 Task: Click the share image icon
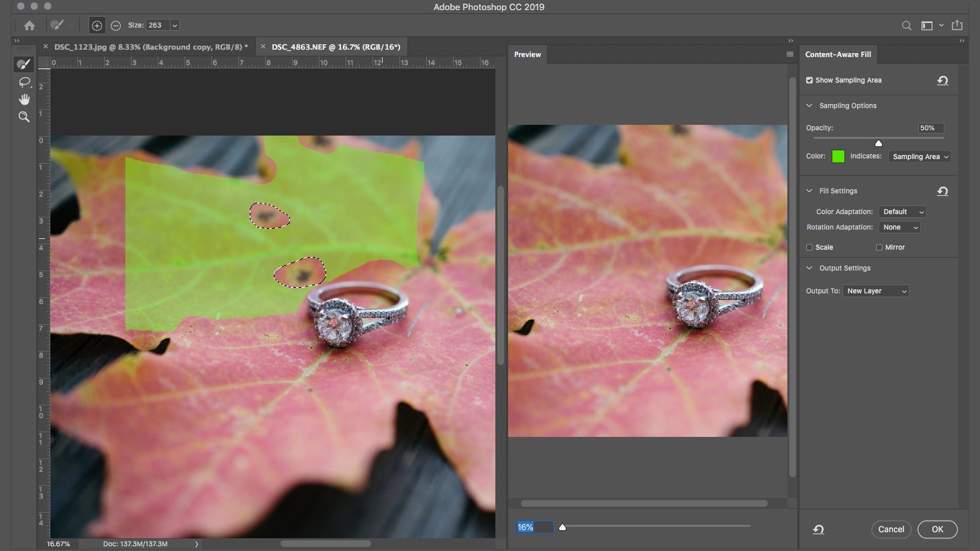coord(957,26)
